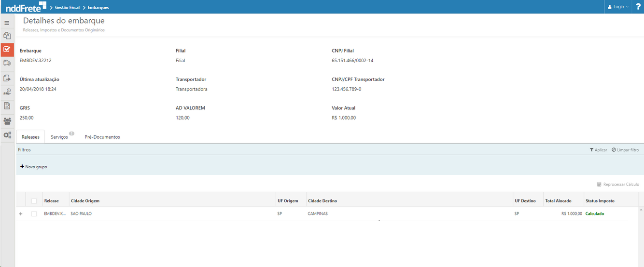
Task: Click the Embarques breadcrumb link
Action: tap(98, 8)
